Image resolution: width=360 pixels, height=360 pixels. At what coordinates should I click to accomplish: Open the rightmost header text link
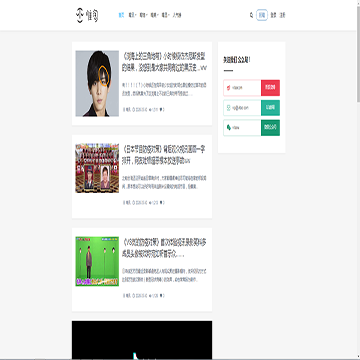coord(282,15)
